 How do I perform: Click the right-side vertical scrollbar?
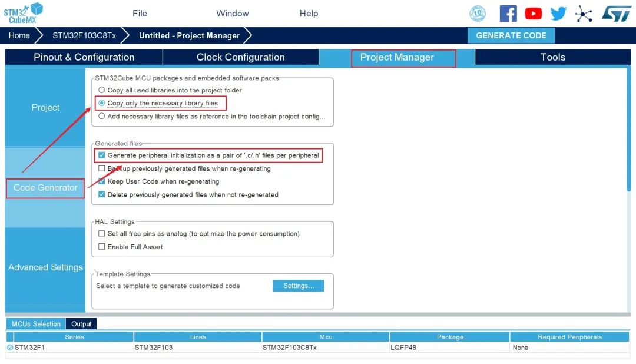click(629, 130)
